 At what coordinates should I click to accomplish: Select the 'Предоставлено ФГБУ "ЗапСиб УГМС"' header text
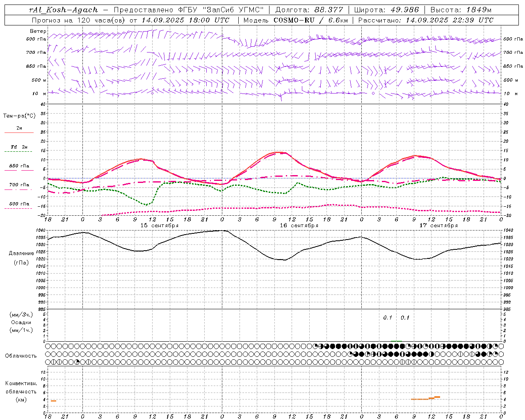click(189, 10)
